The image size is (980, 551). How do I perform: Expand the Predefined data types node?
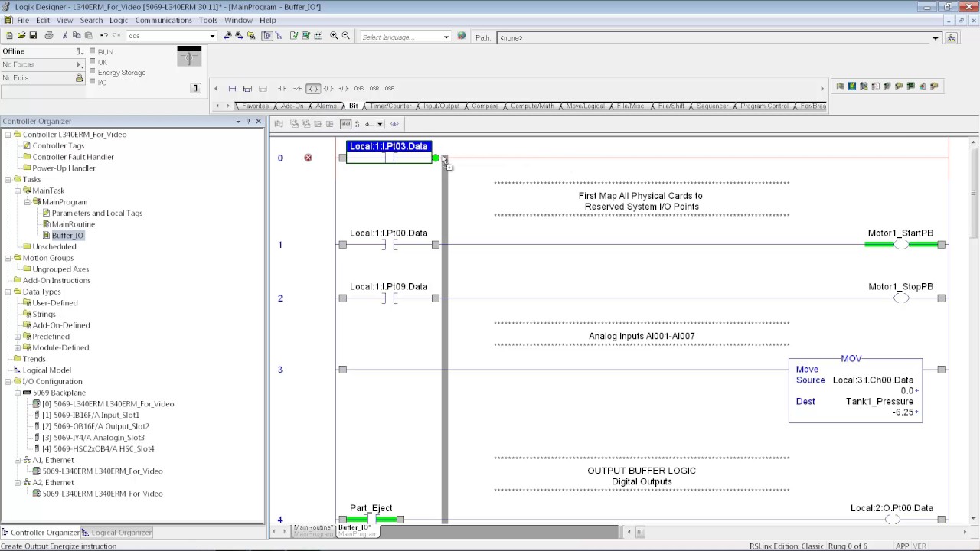[18, 337]
